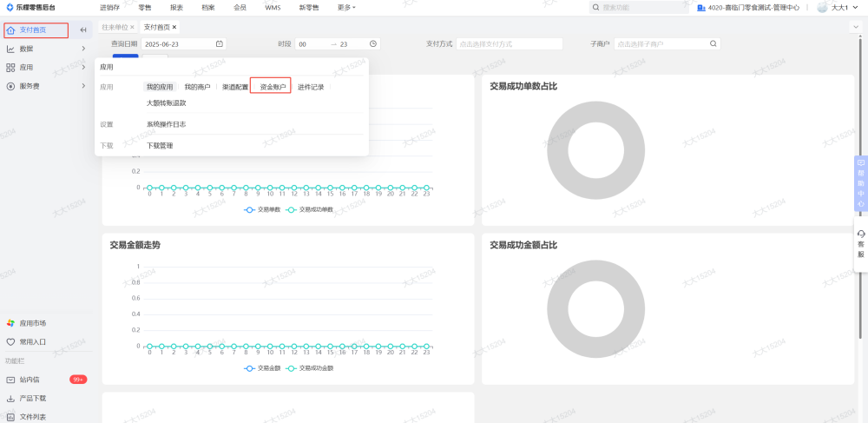Select 我的商户 in the 应用 popup
The image size is (868, 423).
[198, 87]
